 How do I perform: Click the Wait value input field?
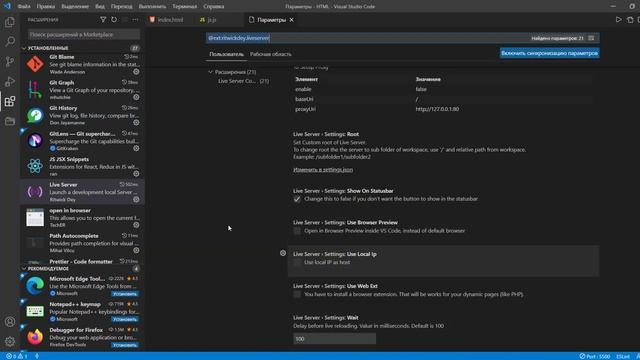point(334,339)
